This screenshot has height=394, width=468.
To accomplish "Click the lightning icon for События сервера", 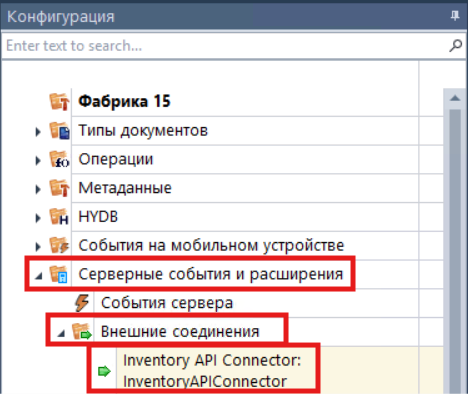I will pos(82,303).
